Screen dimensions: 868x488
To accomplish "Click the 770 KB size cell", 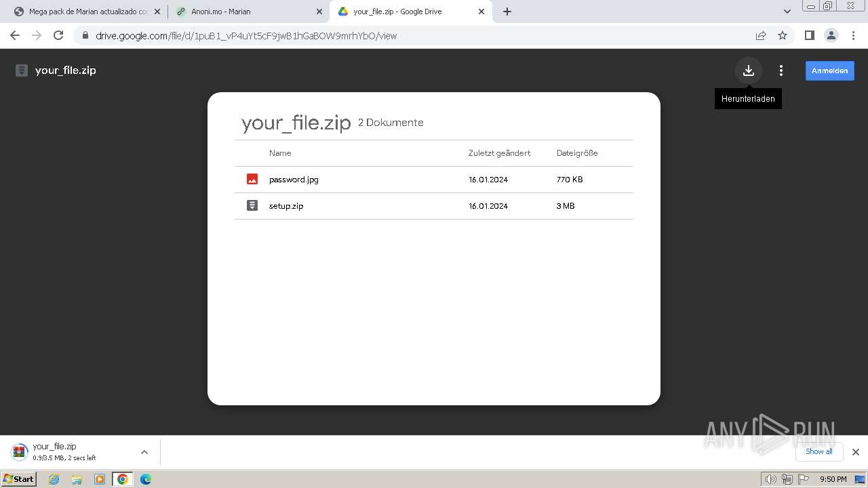I will [570, 180].
